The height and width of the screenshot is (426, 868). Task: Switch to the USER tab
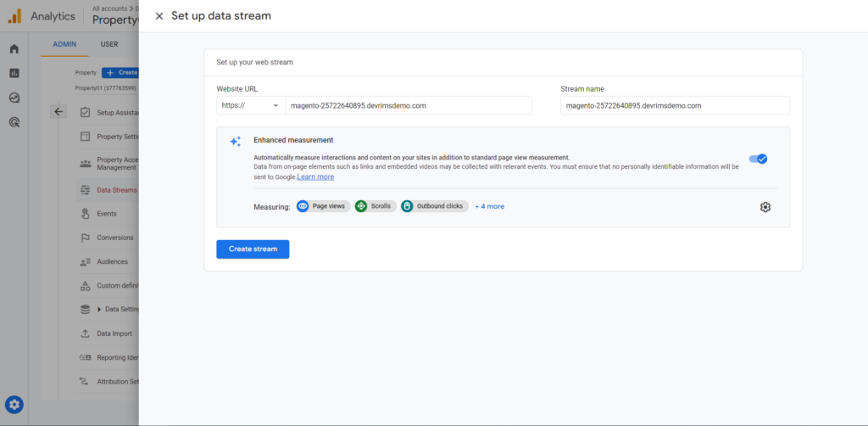[109, 44]
